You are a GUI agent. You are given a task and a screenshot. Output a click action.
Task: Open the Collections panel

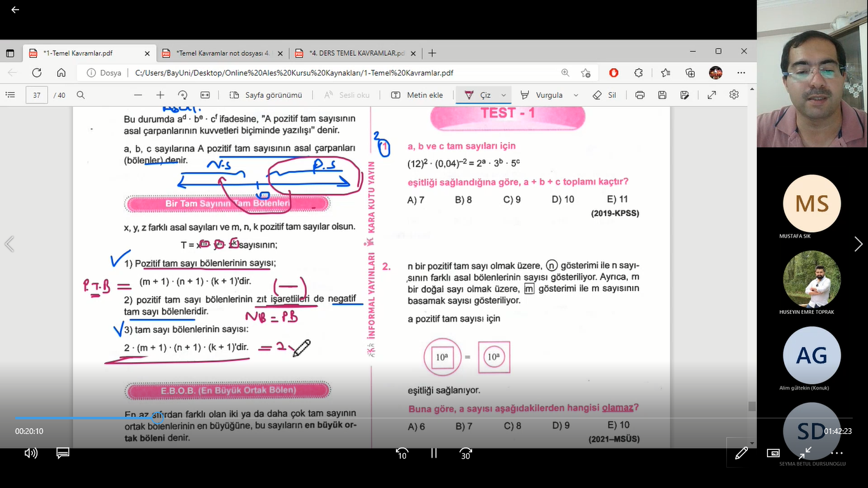coord(690,73)
